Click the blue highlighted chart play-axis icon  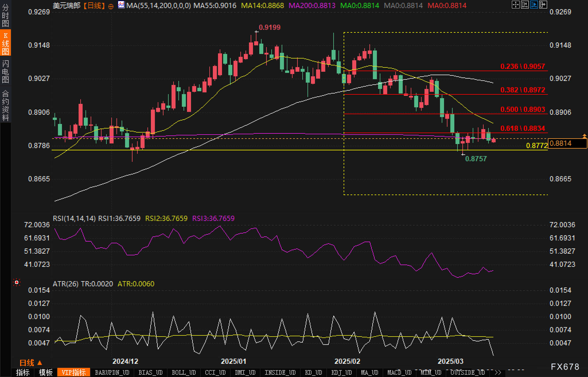pyautogui.click(x=534, y=5)
